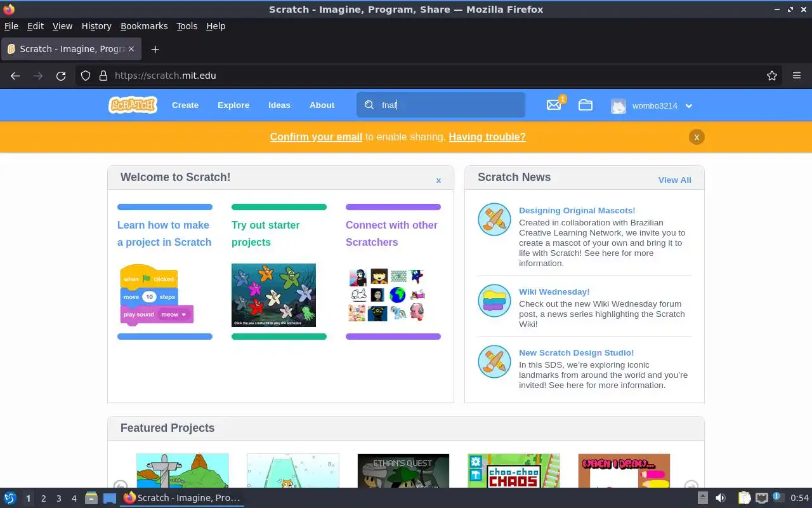Click Create in Scratch navigation
This screenshot has width=812, height=508.
tap(185, 105)
